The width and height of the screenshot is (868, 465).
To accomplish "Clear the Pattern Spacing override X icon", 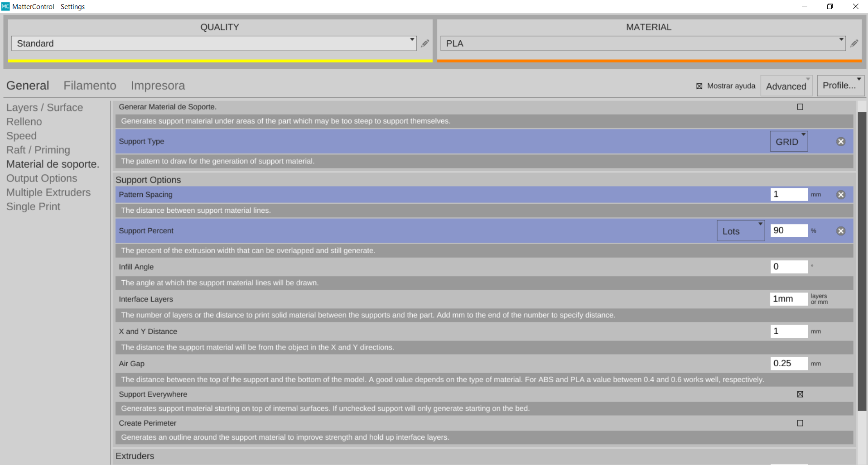I will click(841, 195).
